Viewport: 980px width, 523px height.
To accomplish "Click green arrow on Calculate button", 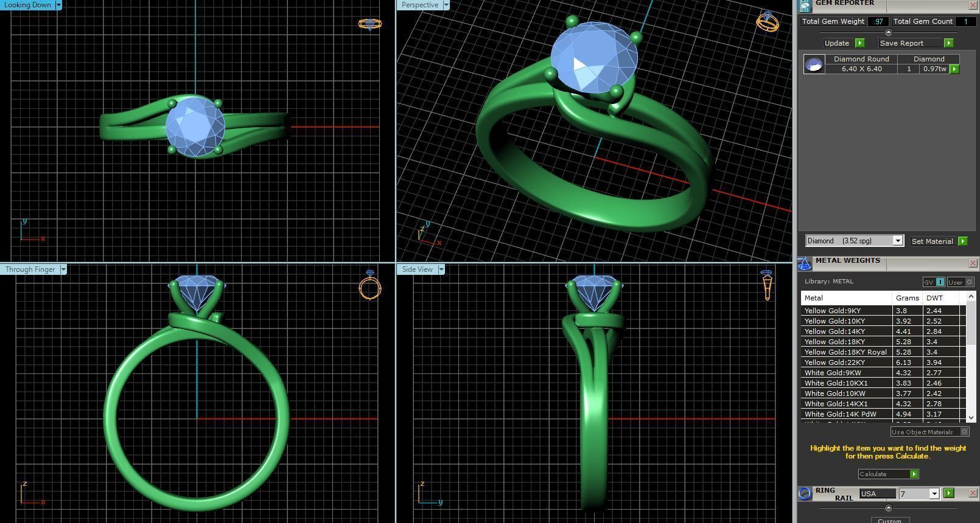I will tap(914, 474).
